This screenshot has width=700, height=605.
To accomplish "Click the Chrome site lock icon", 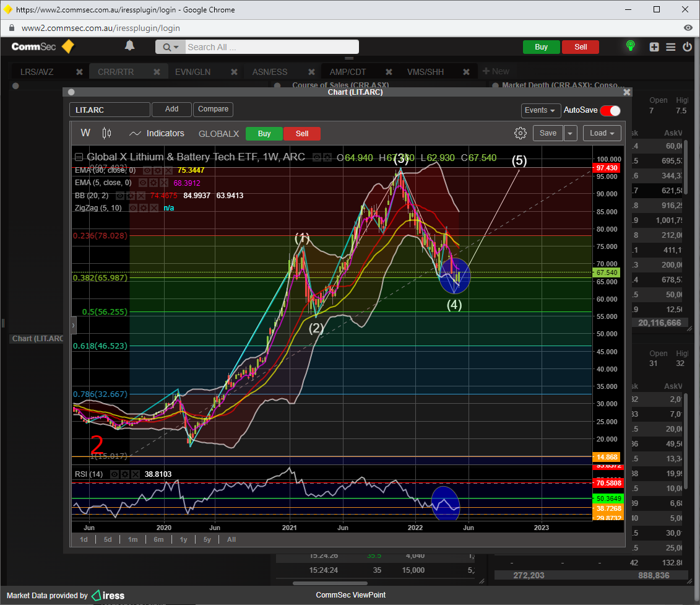I will (12, 28).
